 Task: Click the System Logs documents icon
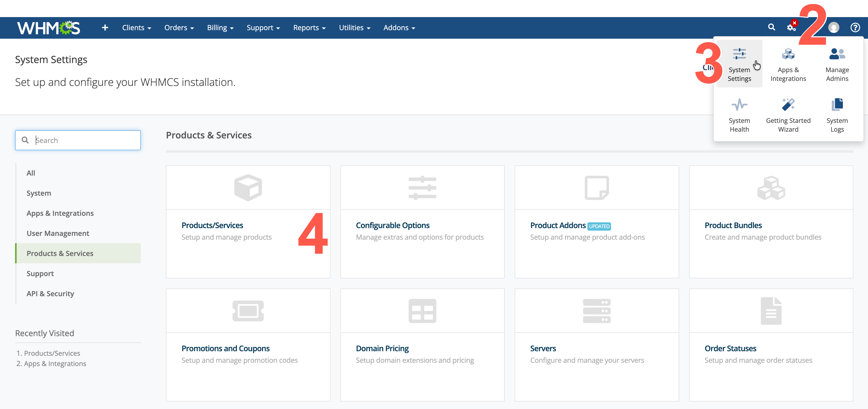tap(837, 105)
